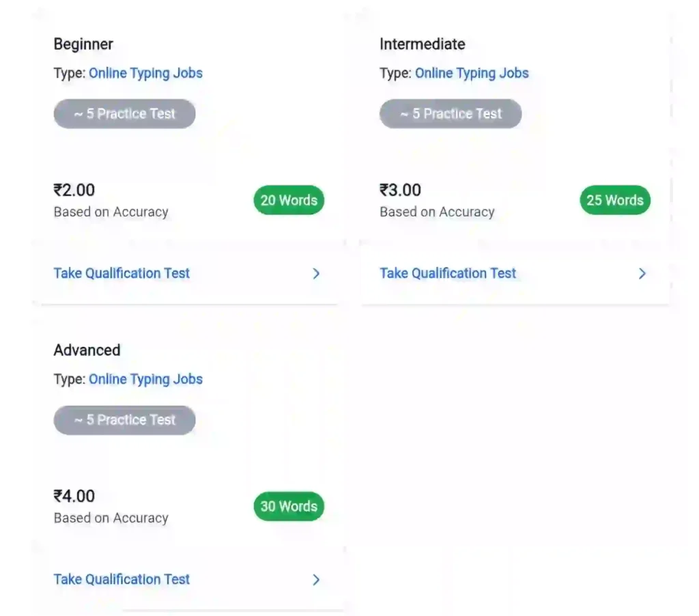Click the Intermediate card title

pos(422,44)
